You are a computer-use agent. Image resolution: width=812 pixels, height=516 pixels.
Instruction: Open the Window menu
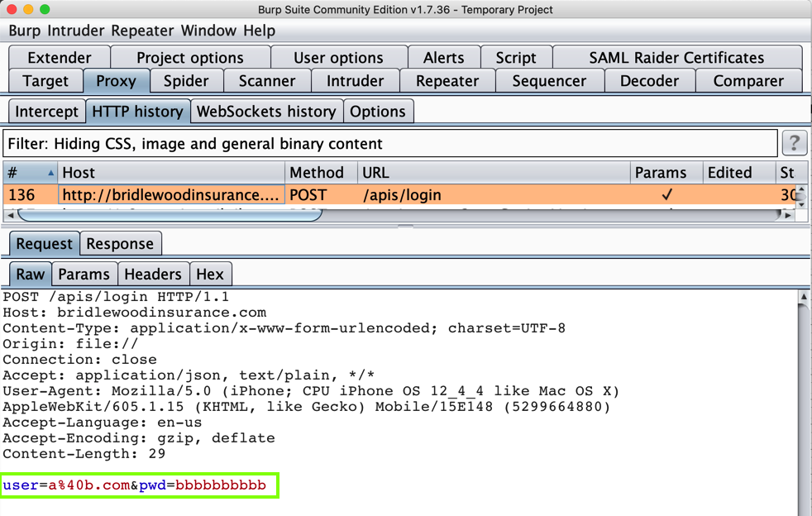pos(208,31)
